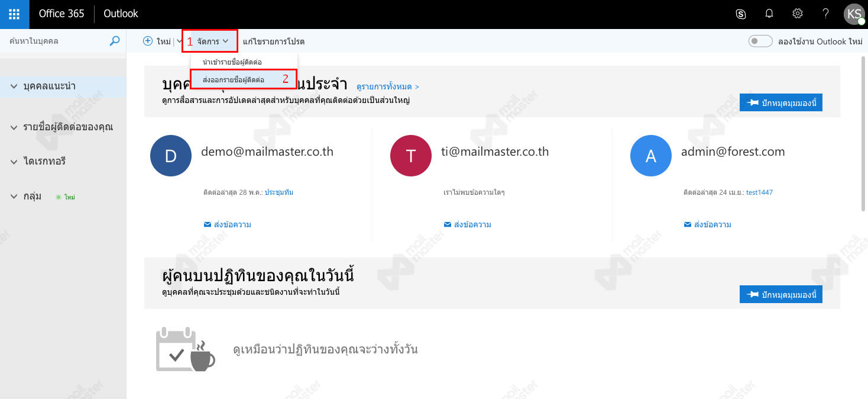Click the search magnifier in people search

click(x=115, y=41)
